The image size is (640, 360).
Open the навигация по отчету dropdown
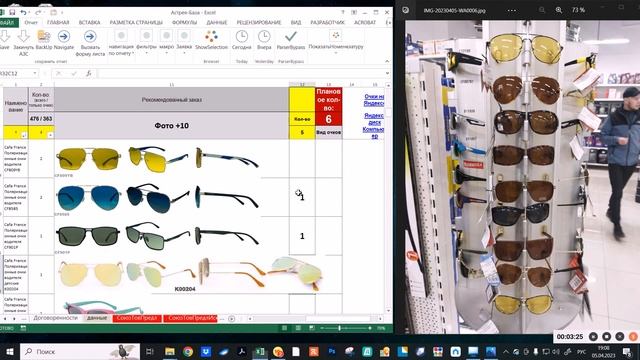(121, 42)
